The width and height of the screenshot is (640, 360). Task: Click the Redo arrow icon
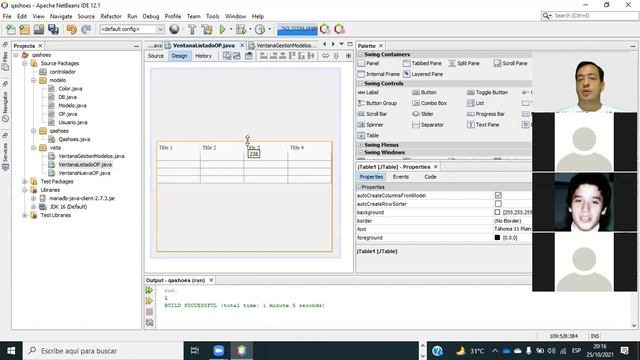coord(86,29)
